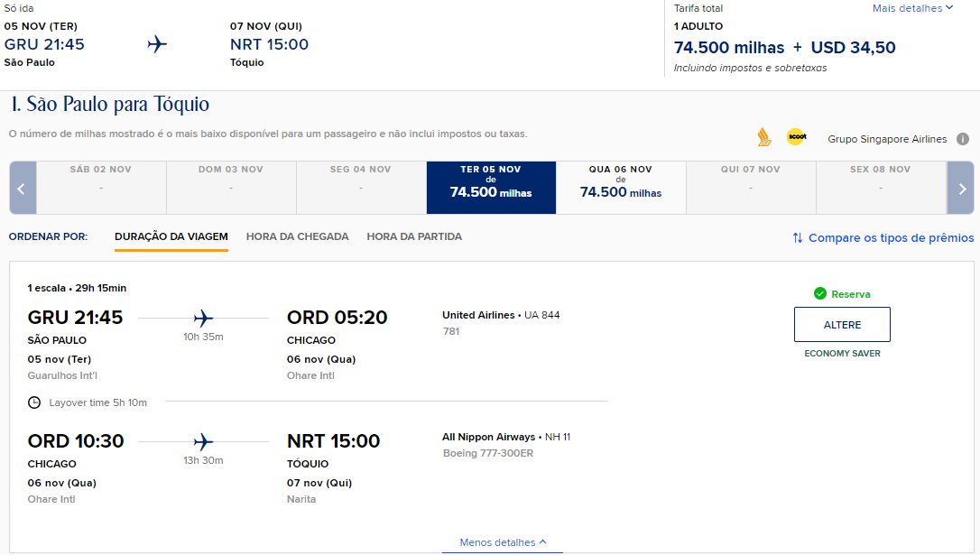Select QUI 07 NOV date cell
Screen dimensions: 980x555
click(x=751, y=188)
